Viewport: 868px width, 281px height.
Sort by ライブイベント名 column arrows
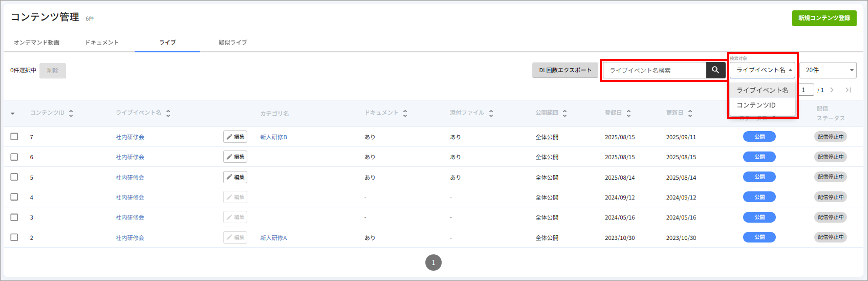pos(168,113)
